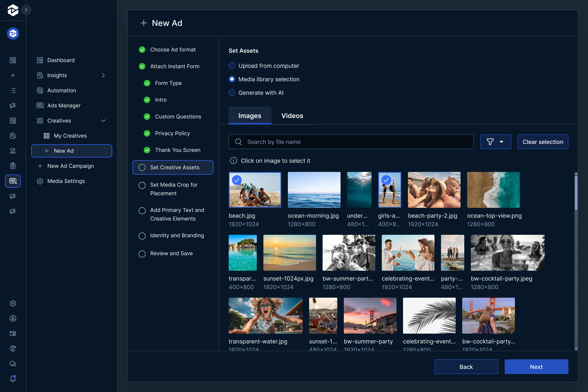
Task: Deselect the checked beach.jpg image
Action: [x=255, y=190]
